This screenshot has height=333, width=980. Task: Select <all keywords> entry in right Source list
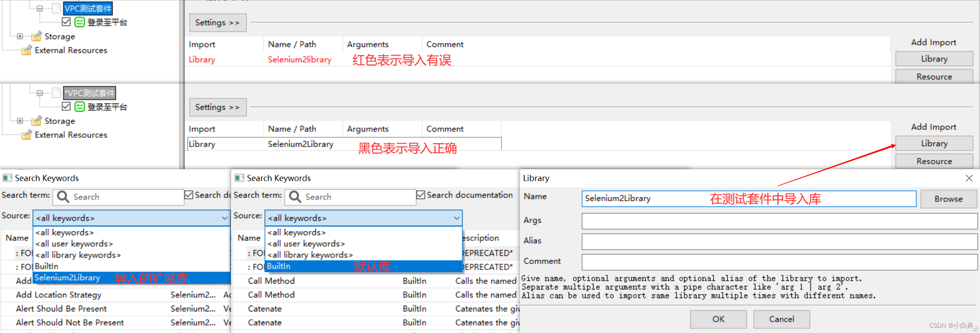[x=364, y=232]
